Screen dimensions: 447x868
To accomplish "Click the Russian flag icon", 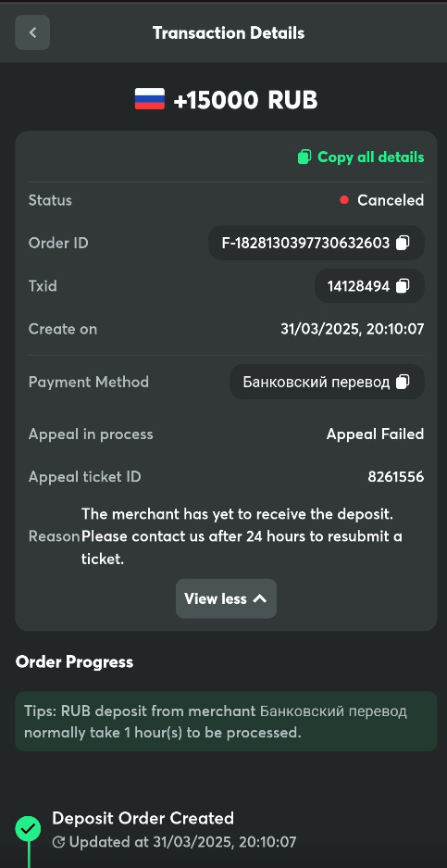I will (x=149, y=99).
